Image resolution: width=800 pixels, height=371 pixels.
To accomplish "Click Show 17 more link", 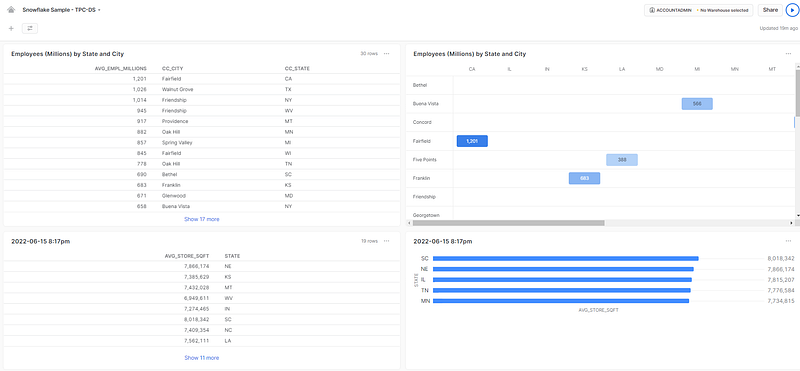I will [x=202, y=219].
